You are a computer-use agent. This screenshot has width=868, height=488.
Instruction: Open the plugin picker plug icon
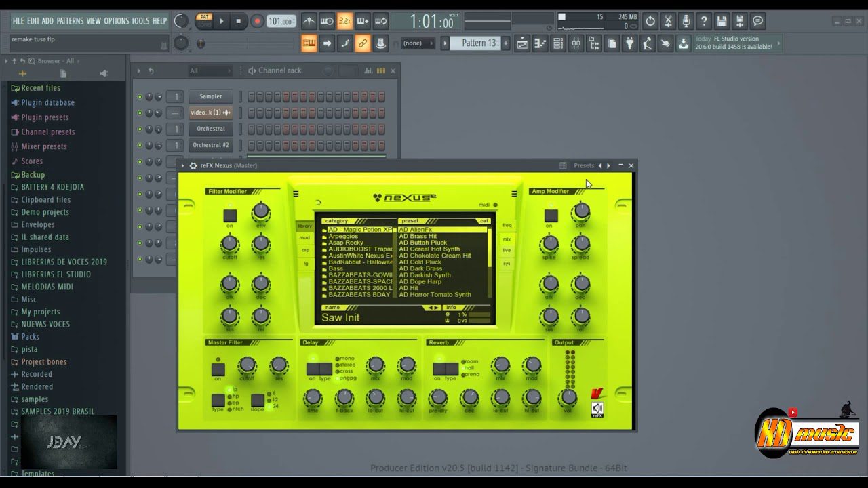pos(629,44)
